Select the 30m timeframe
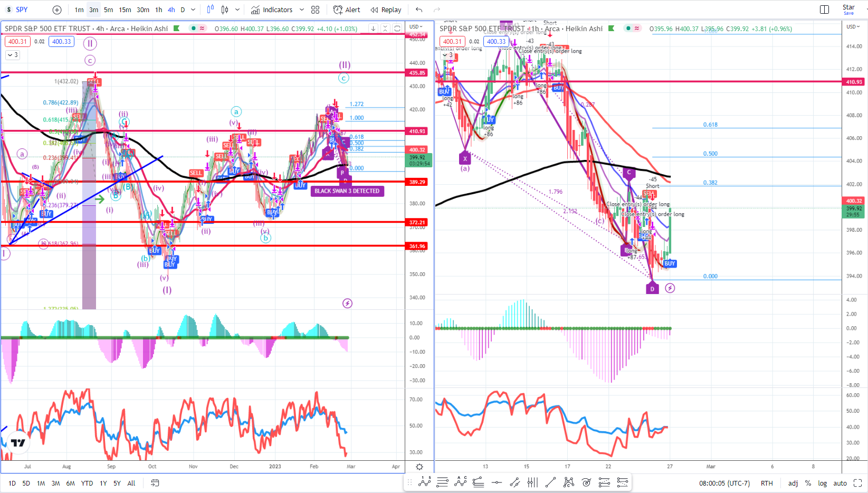Viewport: 868px width, 493px height. pos(143,10)
